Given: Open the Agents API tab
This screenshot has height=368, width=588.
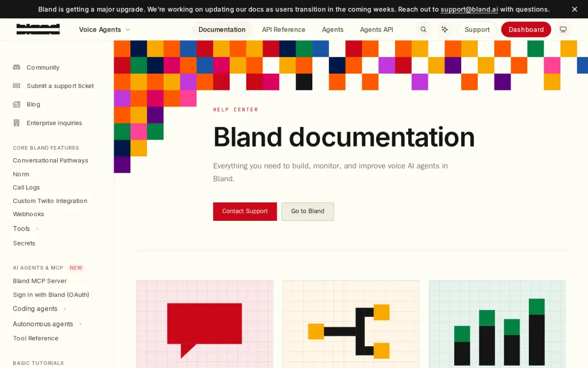Looking at the screenshot, I should pyautogui.click(x=377, y=29).
